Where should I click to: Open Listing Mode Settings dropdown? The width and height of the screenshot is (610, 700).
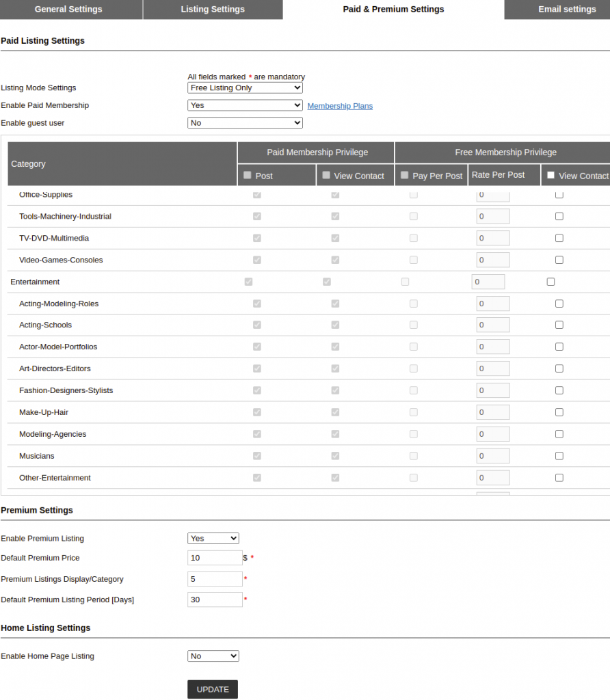tap(245, 88)
